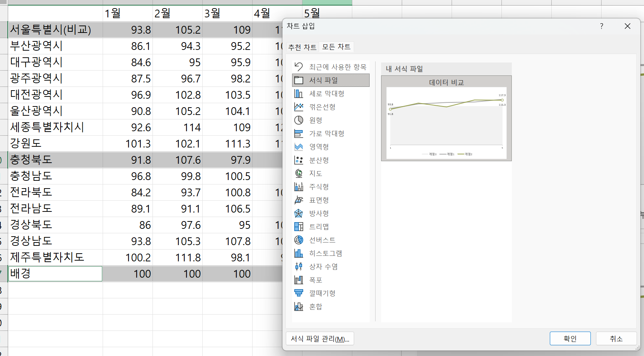This screenshot has width=644, height=356.
Task: Pick the 표면형 surface chart icon
Action: (299, 200)
